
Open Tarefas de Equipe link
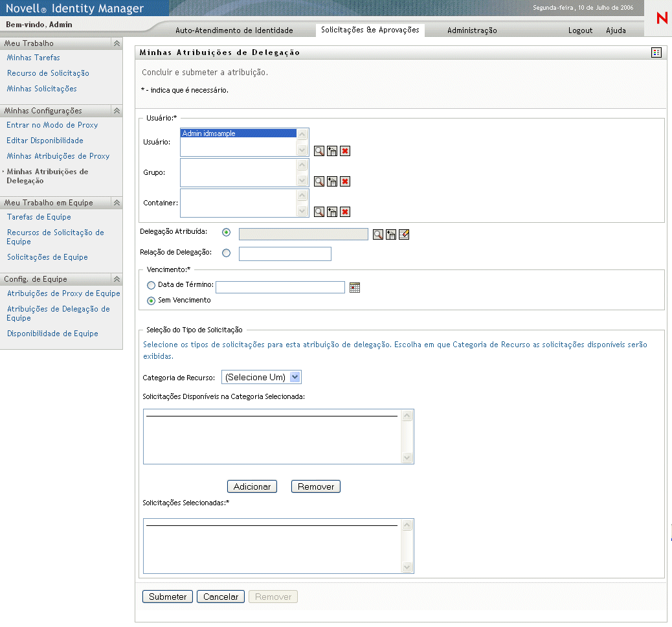[x=39, y=217]
